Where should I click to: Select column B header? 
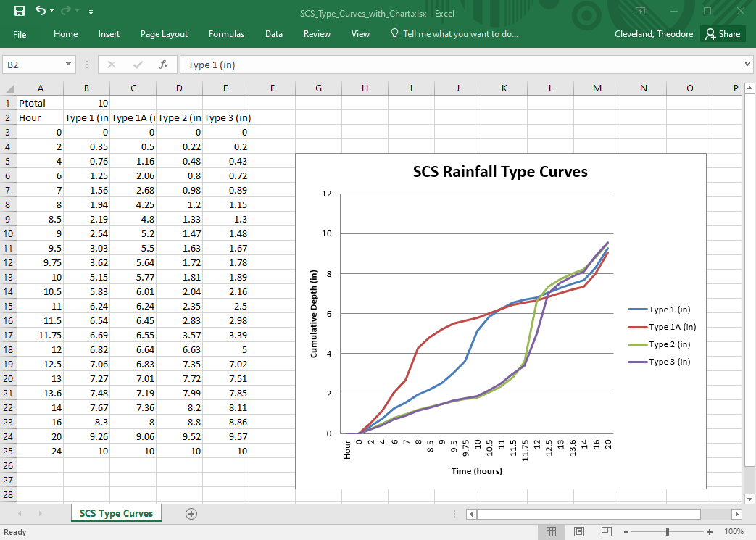pos(86,88)
